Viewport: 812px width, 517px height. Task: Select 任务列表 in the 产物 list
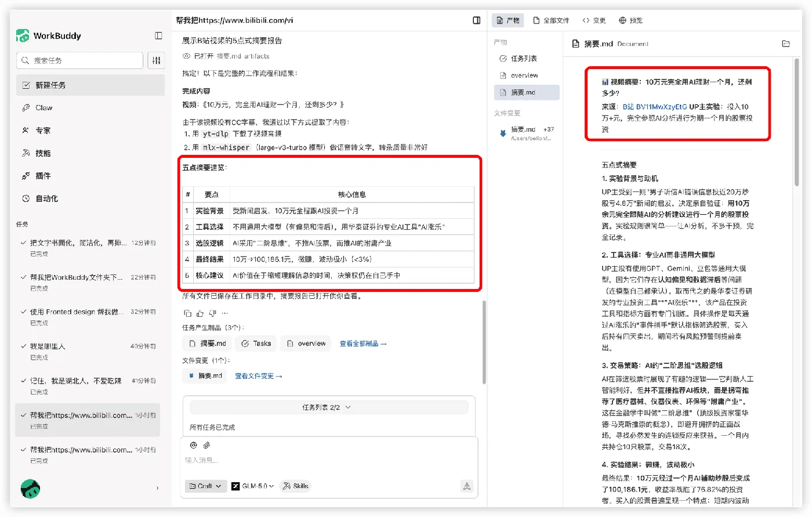coord(527,59)
